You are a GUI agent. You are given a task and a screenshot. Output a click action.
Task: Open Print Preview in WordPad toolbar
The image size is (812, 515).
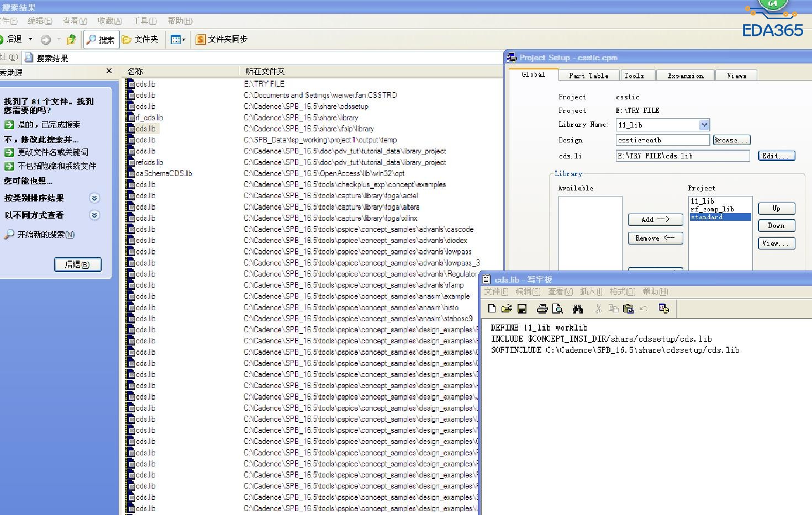(x=557, y=309)
